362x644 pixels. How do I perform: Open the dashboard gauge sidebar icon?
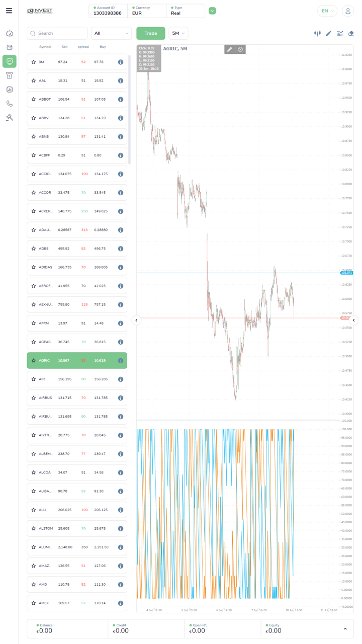point(9,34)
